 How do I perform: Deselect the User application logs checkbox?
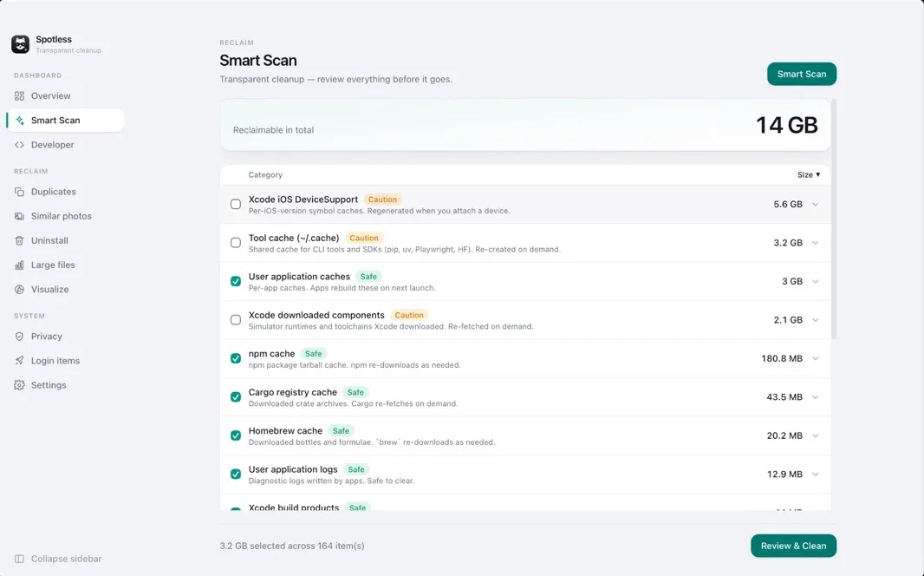[x=236, y=474]
